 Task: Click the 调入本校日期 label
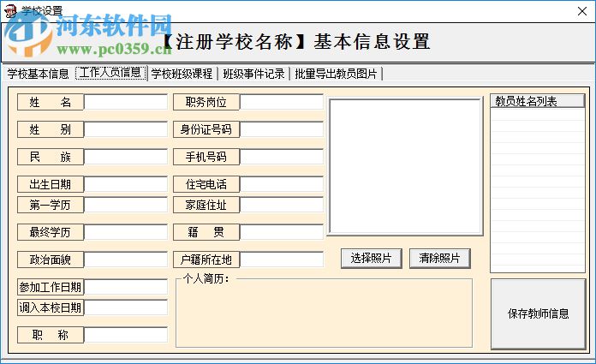[x=51, y=307]
